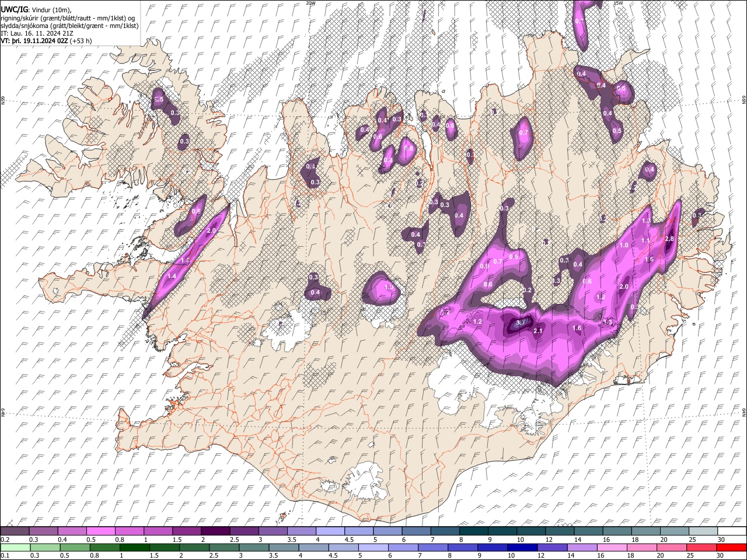Click the 'UWC/IG' title text
747x560 pixels.
14,9
